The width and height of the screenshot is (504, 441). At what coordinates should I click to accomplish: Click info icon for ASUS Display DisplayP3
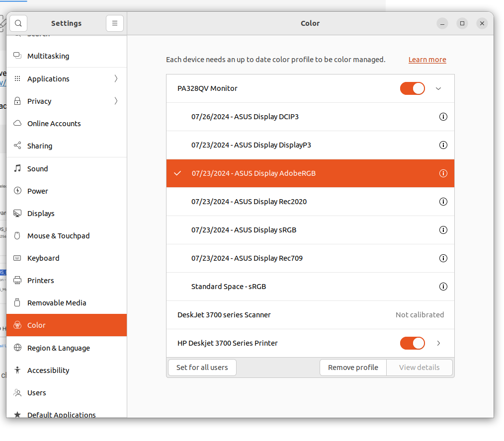click(x=443, y=145)
